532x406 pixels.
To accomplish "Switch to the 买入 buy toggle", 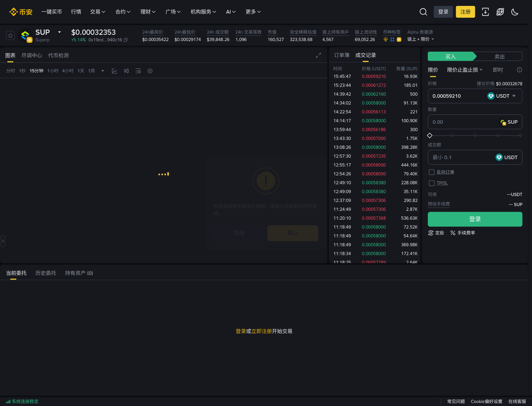I will coord(451,56).
